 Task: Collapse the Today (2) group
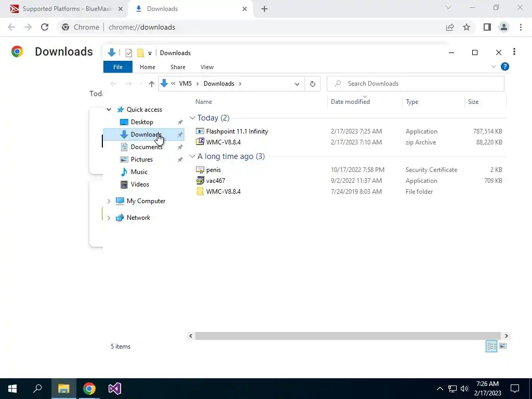(192, 118)
